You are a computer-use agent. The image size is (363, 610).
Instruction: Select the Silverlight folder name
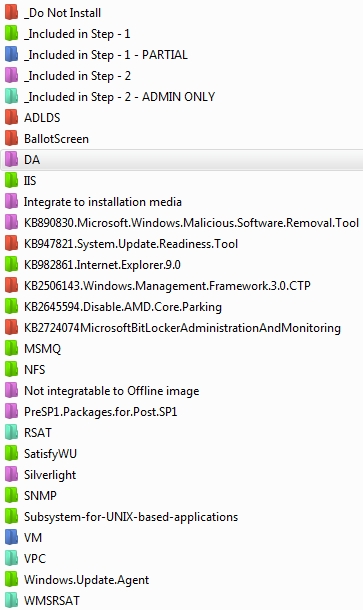[x=50, y=475]
